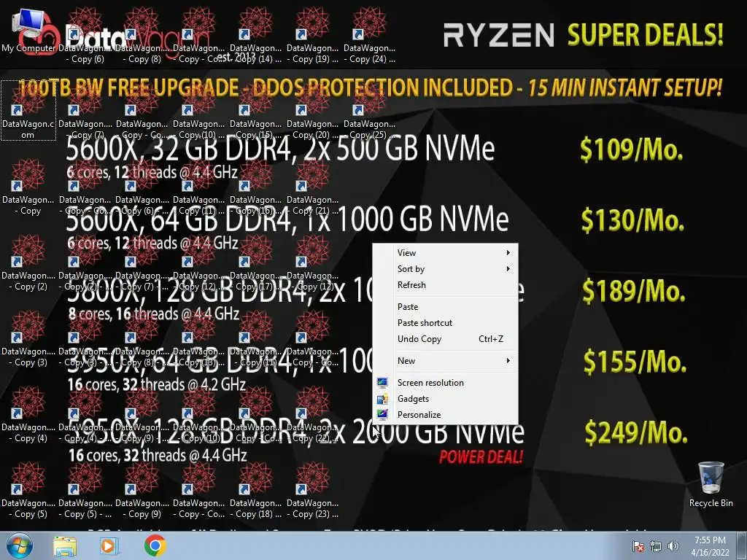The height and width of the screenshot is (560, 747).
Task: Select the DataWagon Copy (23) shortcut
Action: point(312,489)
